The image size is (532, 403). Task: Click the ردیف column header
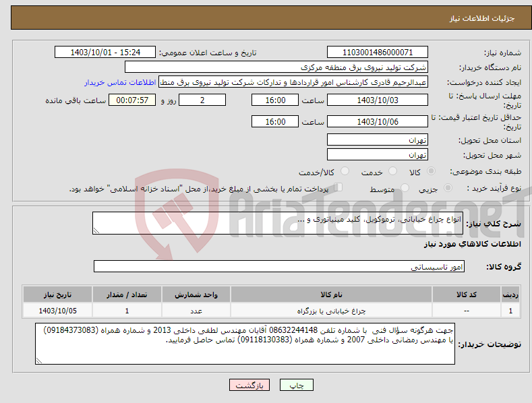coord(510,294)
